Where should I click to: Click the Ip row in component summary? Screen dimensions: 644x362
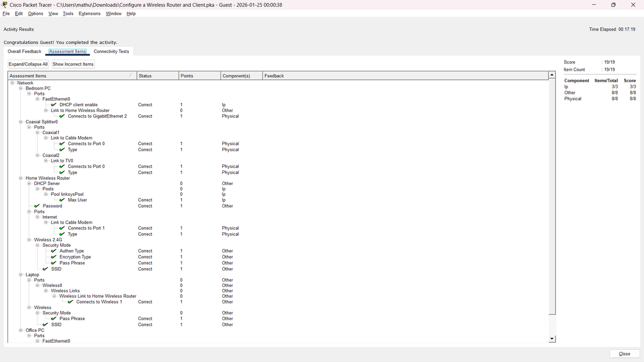pyautogui.click(x=600, y=87)
